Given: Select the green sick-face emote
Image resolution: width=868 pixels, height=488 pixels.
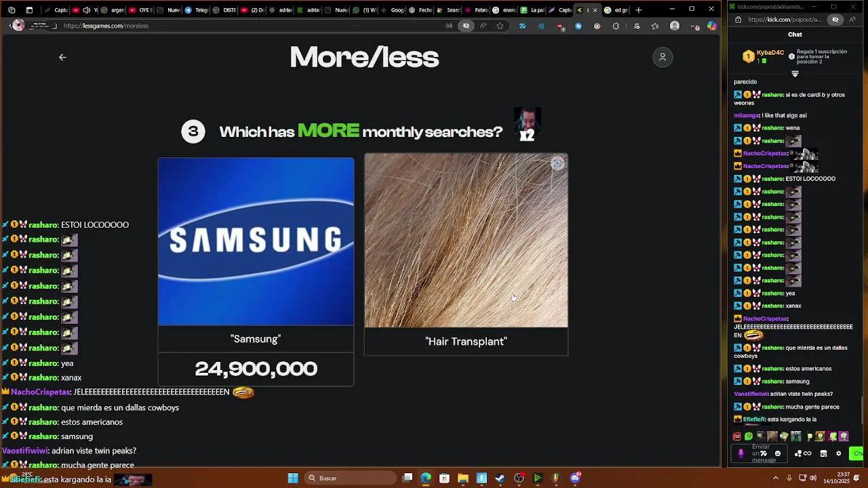Looking at the screenshot, I should pos(749,436).
